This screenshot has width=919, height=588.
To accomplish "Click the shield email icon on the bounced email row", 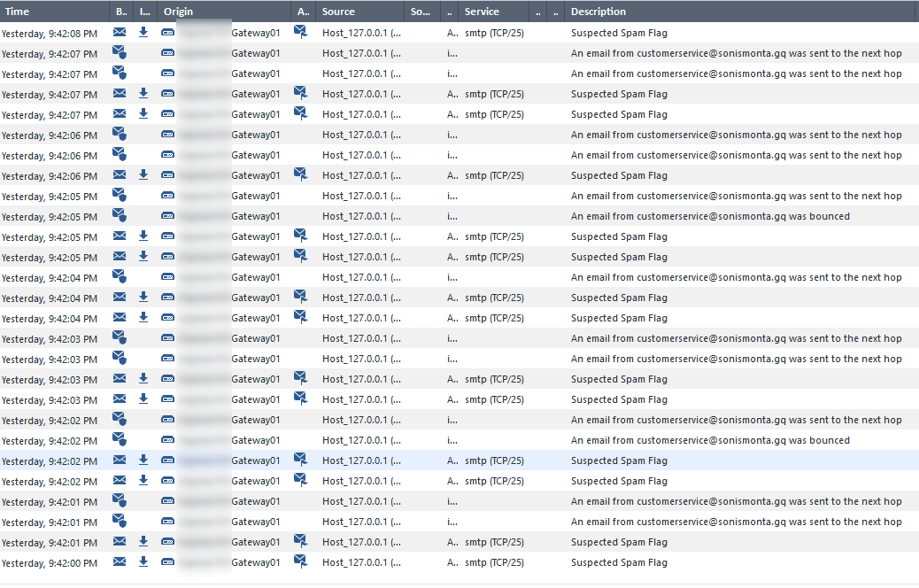I will coord(120,215).
